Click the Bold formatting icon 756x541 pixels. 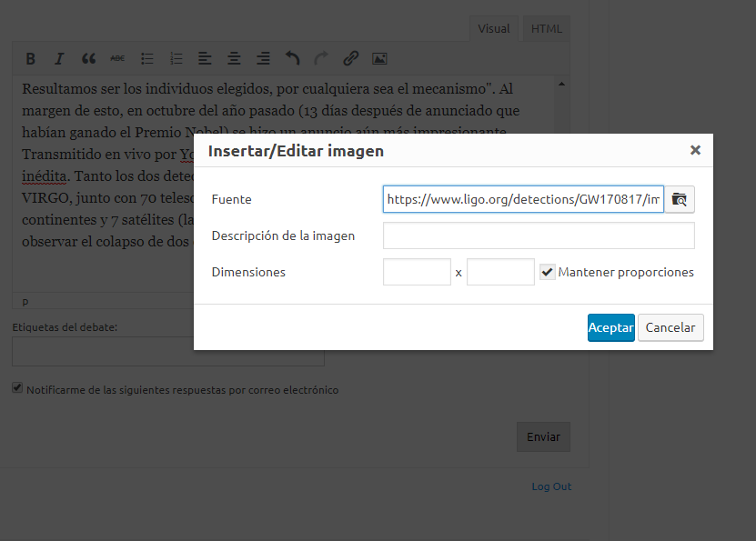pos(30,59)
